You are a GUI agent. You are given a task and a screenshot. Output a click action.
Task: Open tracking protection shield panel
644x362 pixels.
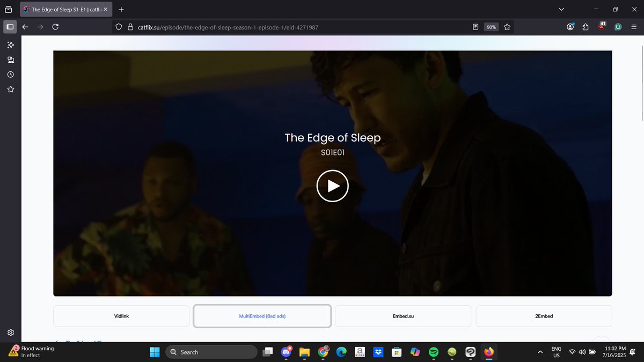tap(120, 27)
